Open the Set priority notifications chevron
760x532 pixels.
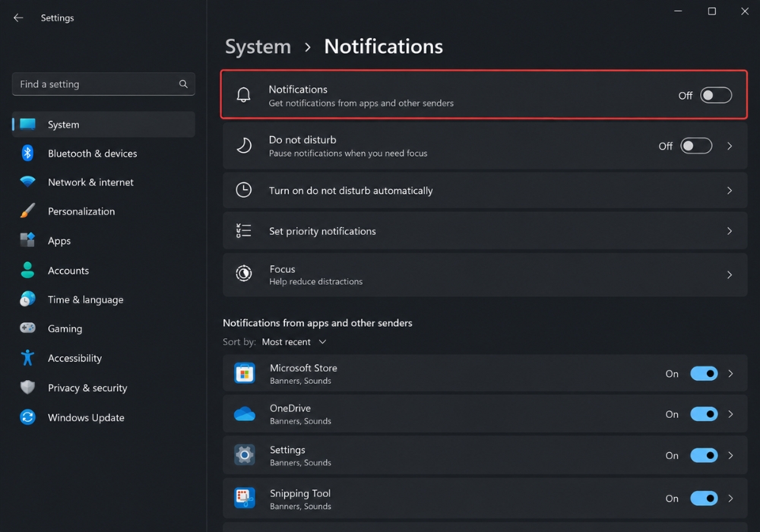pyautogui.click(x=730, y=231)
